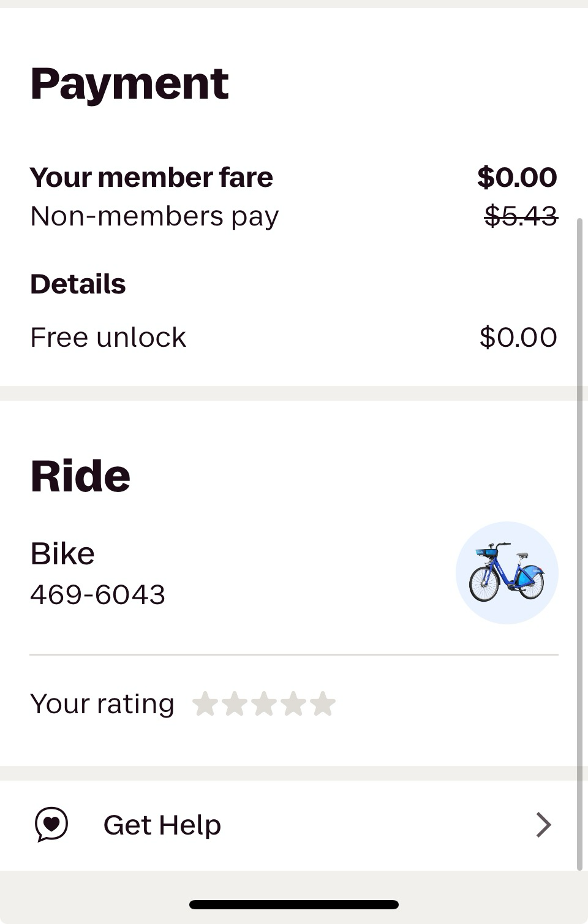Click the Non-members pay label
Viewport: 588px width, 924px height.
pyautogui.click(x=154, y=216)
